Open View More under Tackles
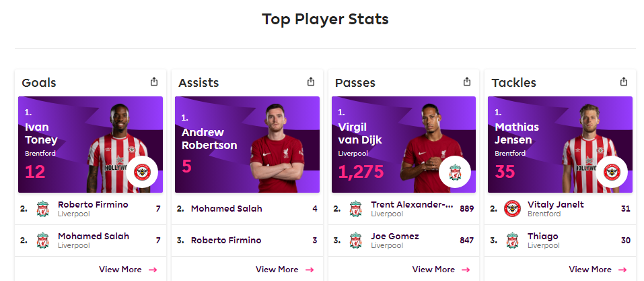 pos(598,270)
